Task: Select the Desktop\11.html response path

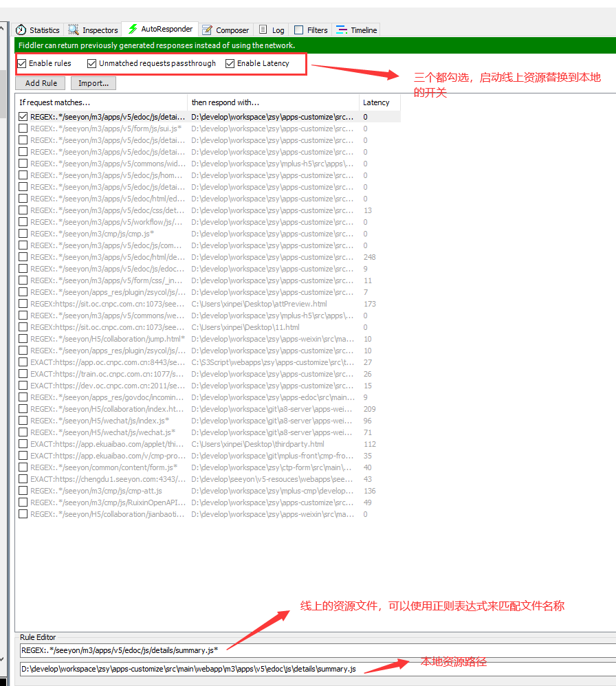Action: [245, 327]
